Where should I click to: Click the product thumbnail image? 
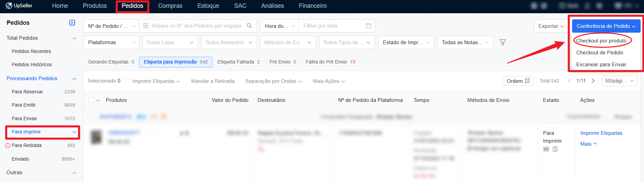(x=97, y=137)
